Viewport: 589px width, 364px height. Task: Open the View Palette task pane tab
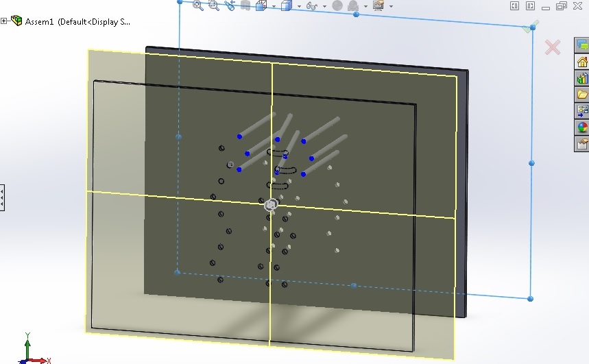point(582,111)
